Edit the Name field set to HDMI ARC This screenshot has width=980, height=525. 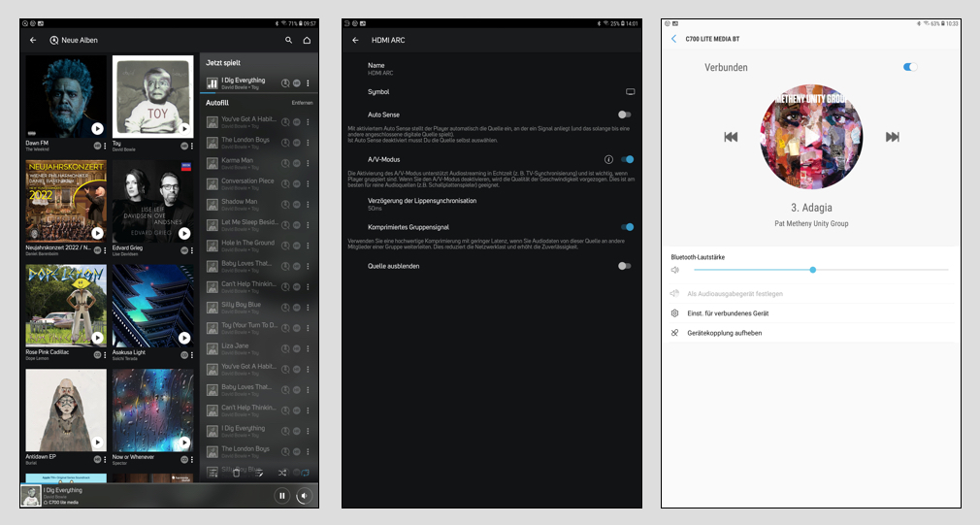click(x=492, y=69)
